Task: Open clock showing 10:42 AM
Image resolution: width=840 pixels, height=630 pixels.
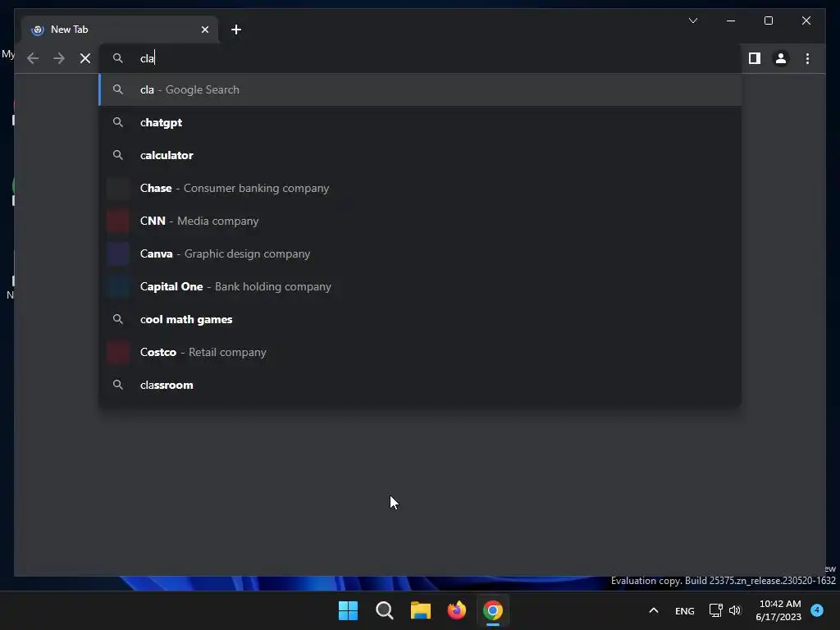Action: tap(778, 610)
